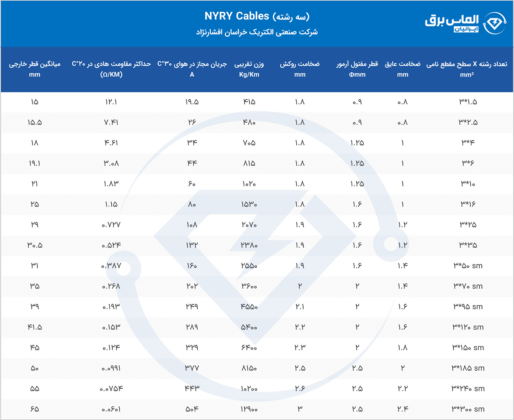This screenshot has height=420, width=514.
Task: Select the row label ۳*۲۴۰ sm
Action: 468,389
